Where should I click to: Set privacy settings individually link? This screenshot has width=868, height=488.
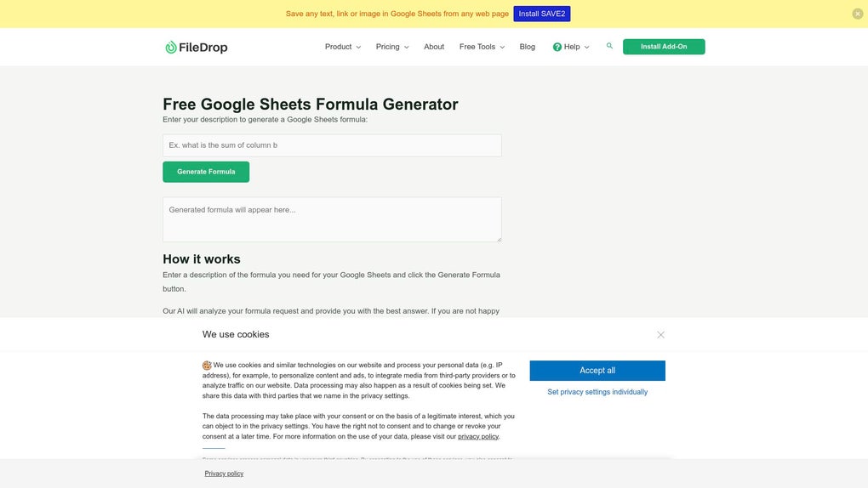click(x=597, y=392)
